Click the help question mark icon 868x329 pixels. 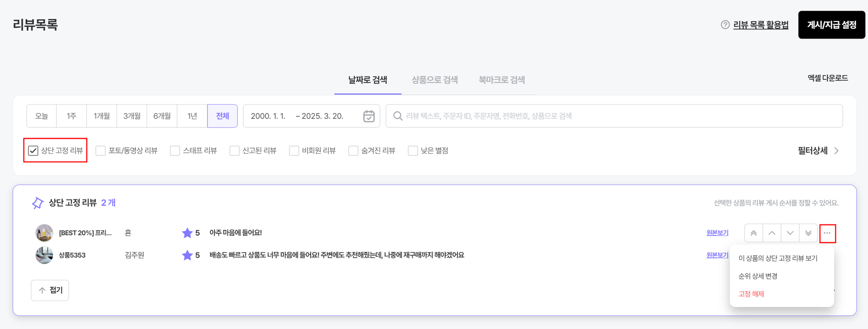725,25
